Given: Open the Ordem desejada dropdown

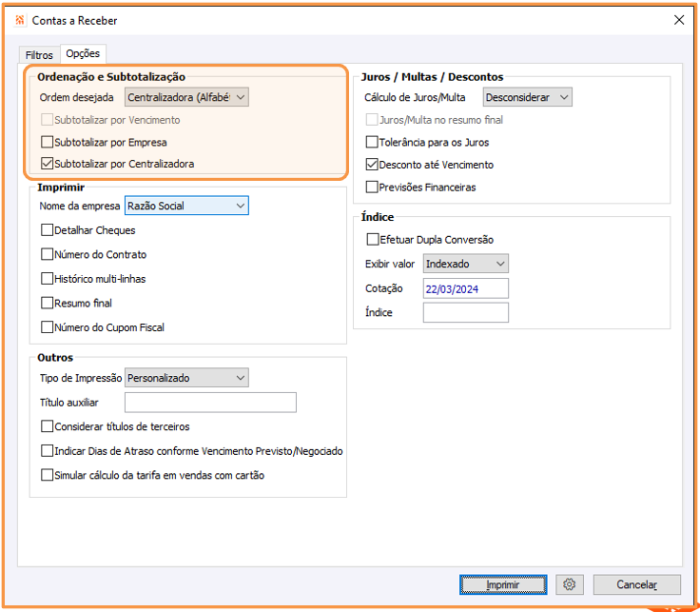Looking at the screenshot, I should pos(187,97).
